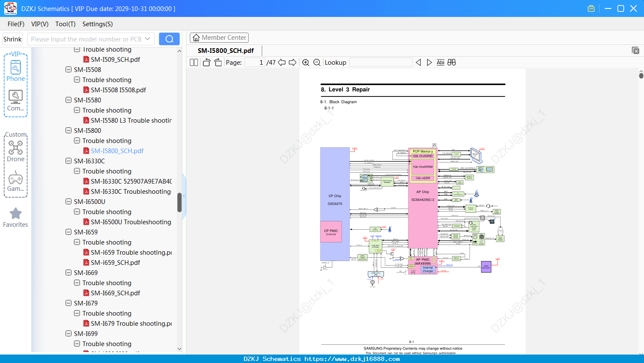Open the Settings(S) menu
The image size is (644, 363).
pyautogui.click(x=98, y=24)
